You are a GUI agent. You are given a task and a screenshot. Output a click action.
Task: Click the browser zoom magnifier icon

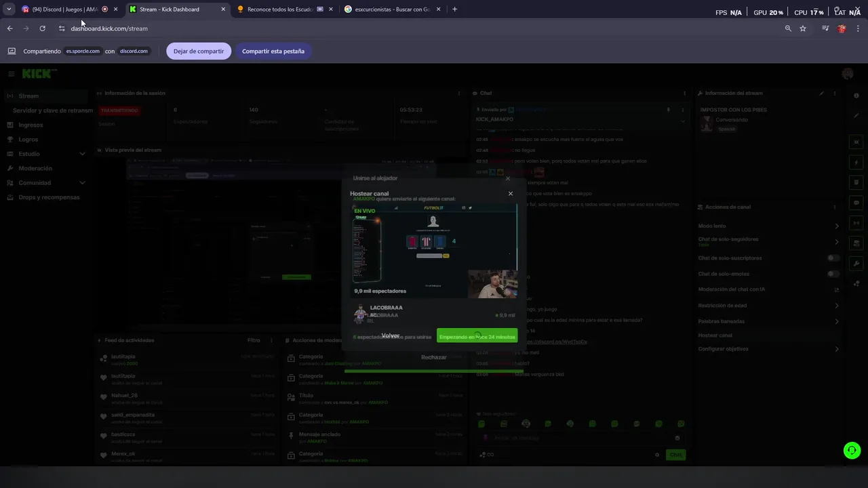pyautogui.click(x=788, y=28)
